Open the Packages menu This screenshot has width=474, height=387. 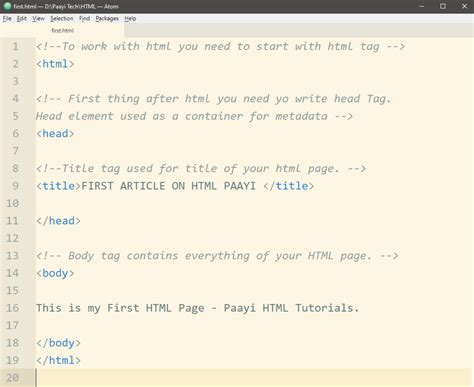[107, 19]
